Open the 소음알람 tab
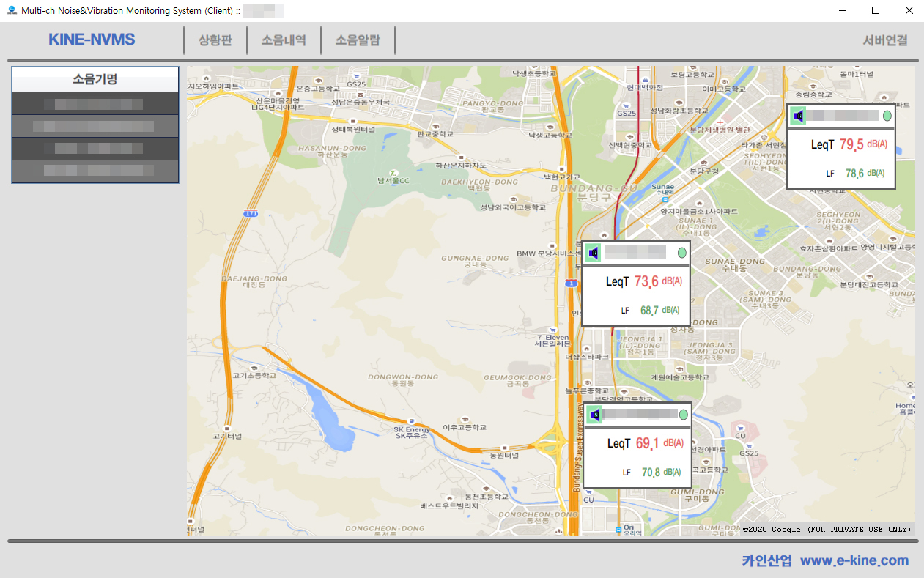The height and width of the screenshot is (578, 924). 358,40
